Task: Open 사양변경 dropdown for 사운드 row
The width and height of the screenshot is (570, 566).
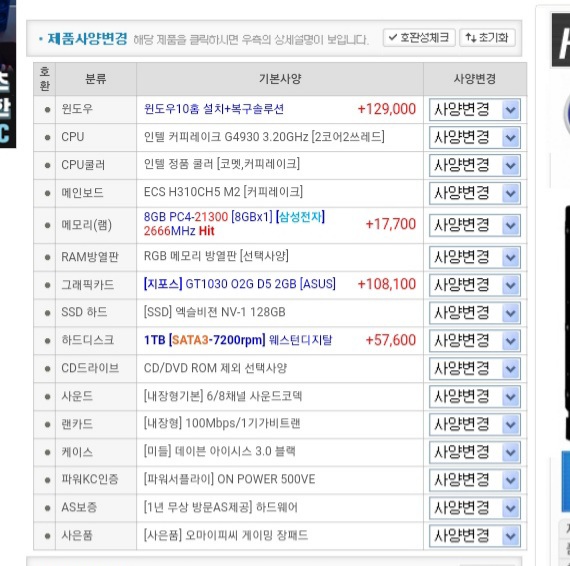Action: click(x=475, y=397)
